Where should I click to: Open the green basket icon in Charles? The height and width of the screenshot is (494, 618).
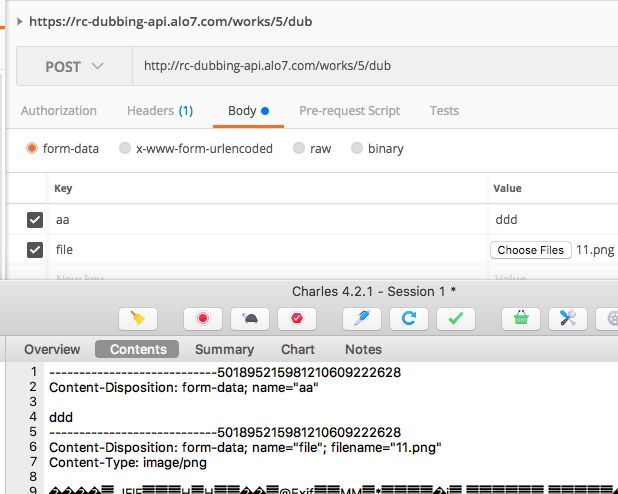521,319
